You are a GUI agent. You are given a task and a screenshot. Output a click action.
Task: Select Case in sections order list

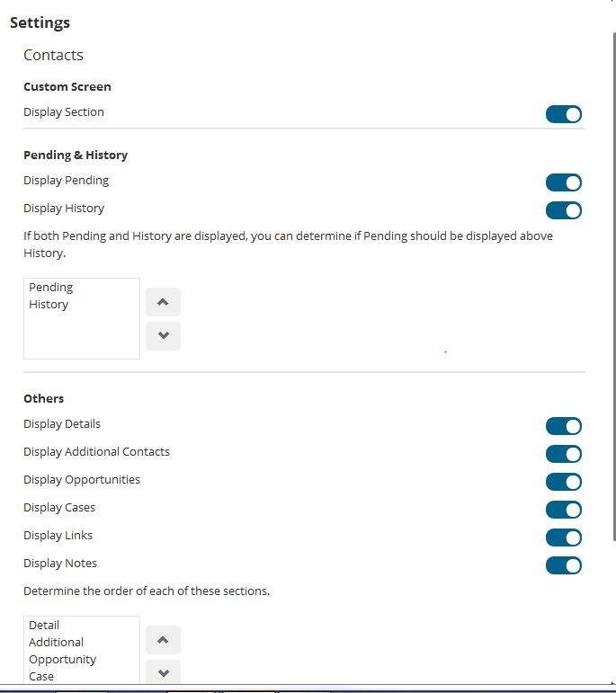point(41,677)
